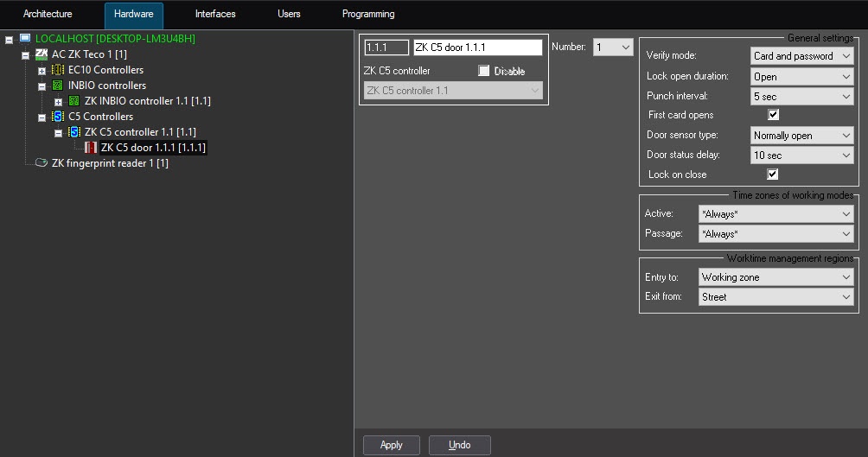Collapse the ZK C5 controller 1.1 node

tap(58, 133)
